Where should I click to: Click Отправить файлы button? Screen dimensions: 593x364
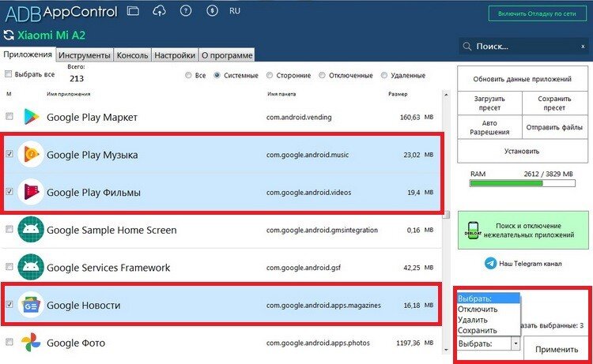[x=554, y=127]
